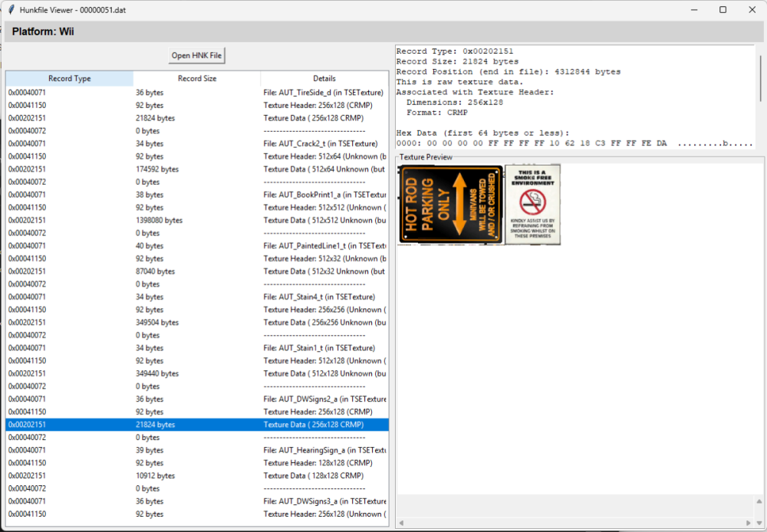The width and height of the screenshot is (767, 532).
Task: Maximize the Hunkfile Viewer window
Action: click(x=723, y=10)
